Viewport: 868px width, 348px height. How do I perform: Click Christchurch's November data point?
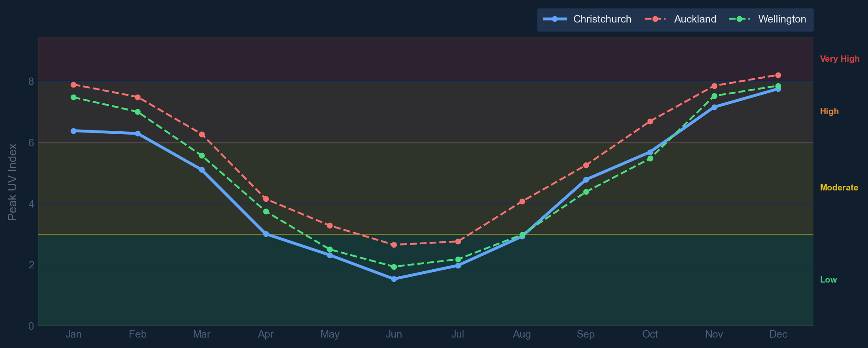coord(714,107)
